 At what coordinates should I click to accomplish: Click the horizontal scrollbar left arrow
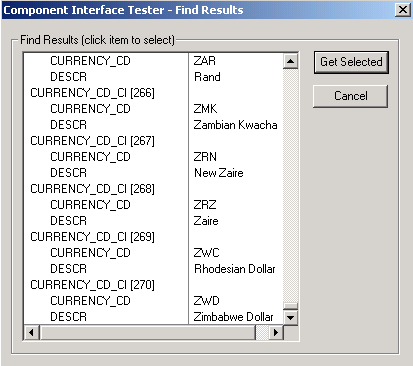point(31,332)
